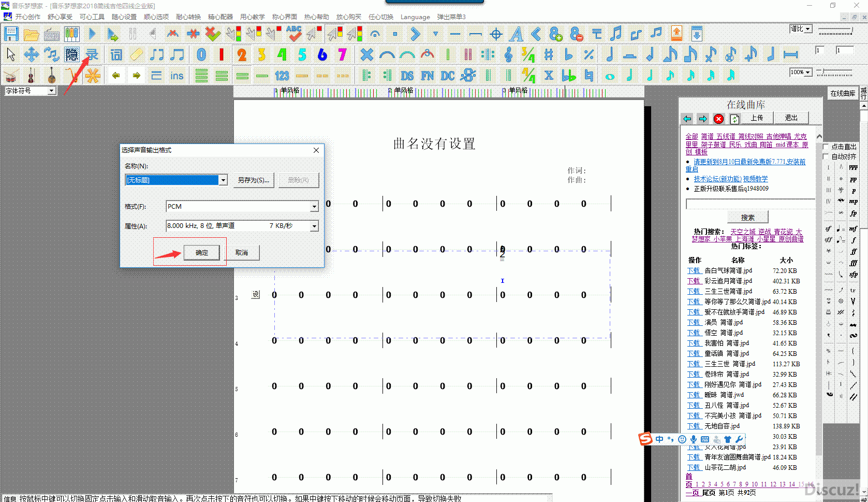The height and width of the screenshot is (502, 868).
Task: Select the eraser tool
Action: pos(137,54)
